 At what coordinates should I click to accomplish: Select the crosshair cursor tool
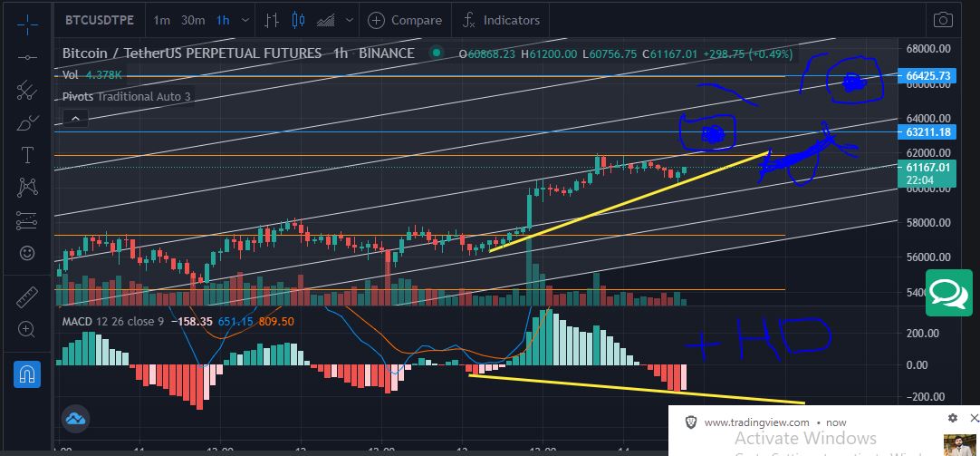[27, 24]
